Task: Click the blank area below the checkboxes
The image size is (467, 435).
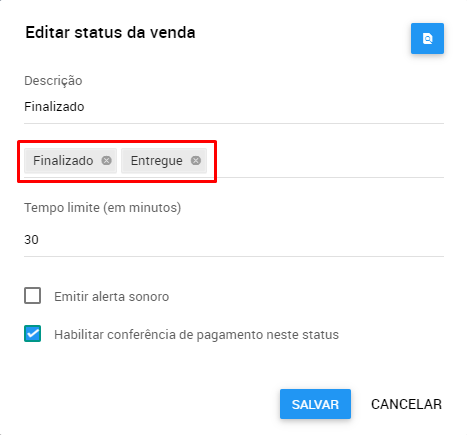Action: click(x=233, y=365)
